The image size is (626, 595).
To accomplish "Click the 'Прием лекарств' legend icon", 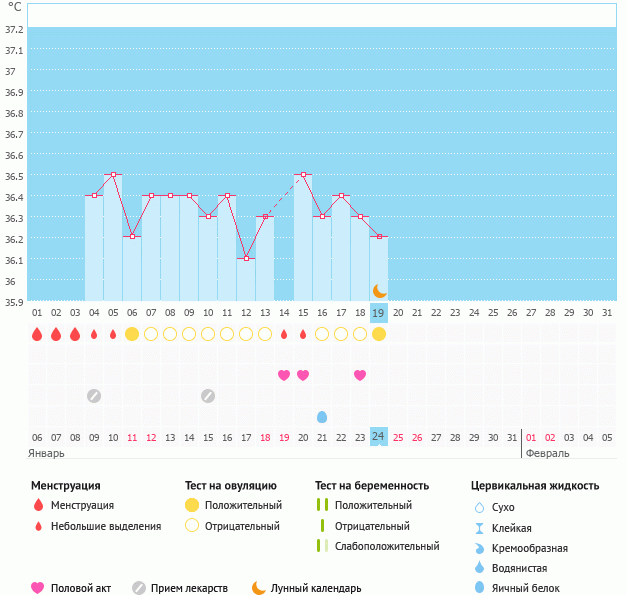I will pos(138,588).
